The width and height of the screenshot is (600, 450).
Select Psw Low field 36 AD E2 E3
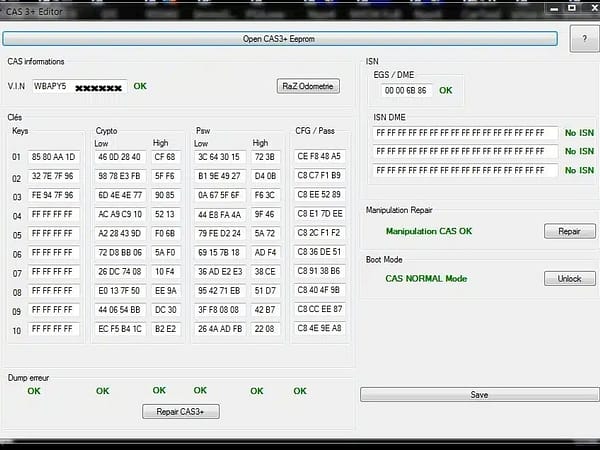pos(220,272)
